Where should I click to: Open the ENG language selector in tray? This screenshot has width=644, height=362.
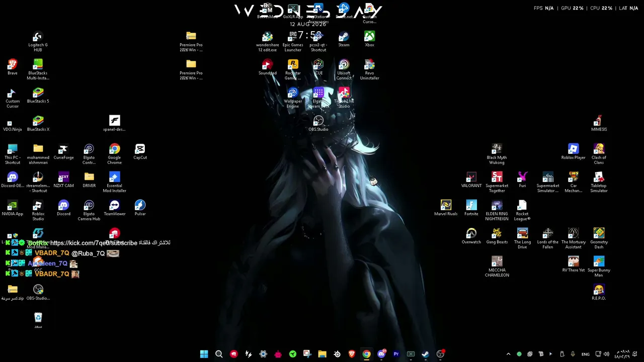586,354
